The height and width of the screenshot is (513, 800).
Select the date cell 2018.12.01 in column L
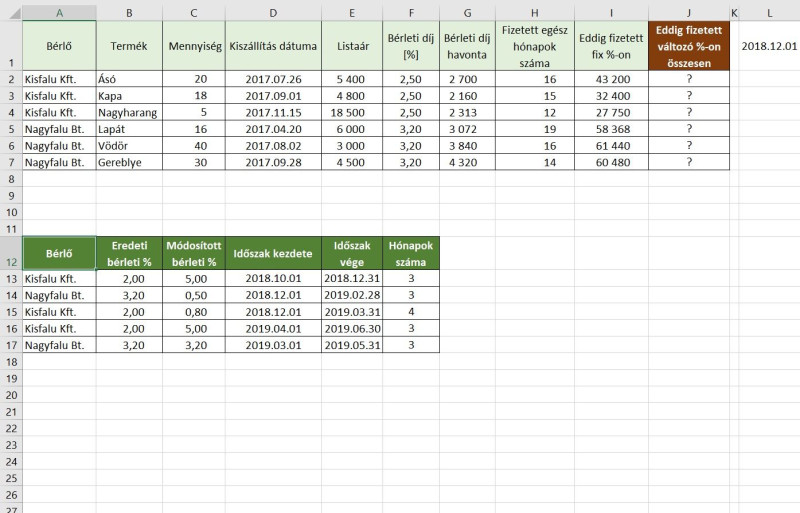769,46
